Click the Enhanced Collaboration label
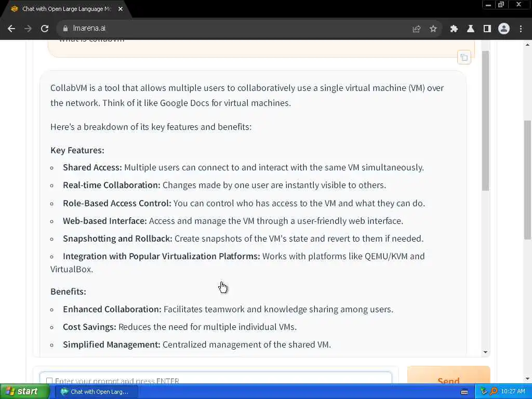Viewport: 532px width, 399px height. (x=112, y=310)
